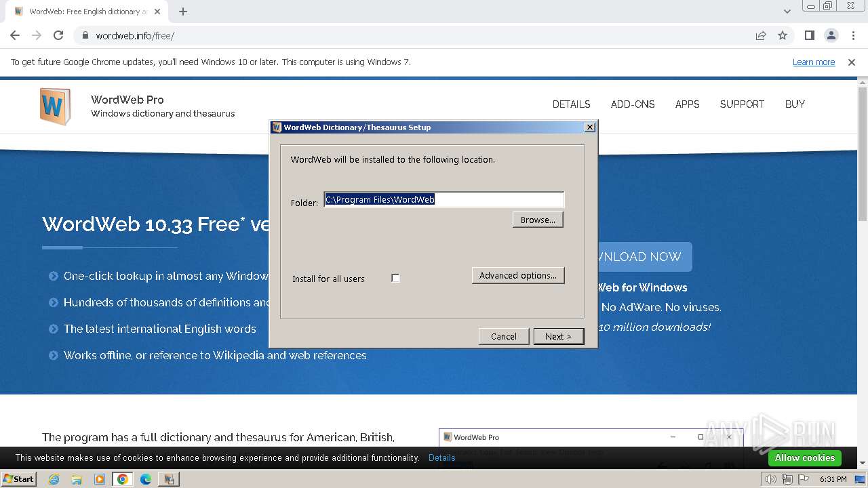Toggle the Chrome side panel icon

point(809,35)
